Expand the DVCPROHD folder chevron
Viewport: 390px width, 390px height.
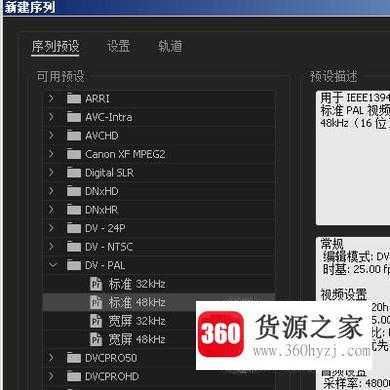coord(51,376)
